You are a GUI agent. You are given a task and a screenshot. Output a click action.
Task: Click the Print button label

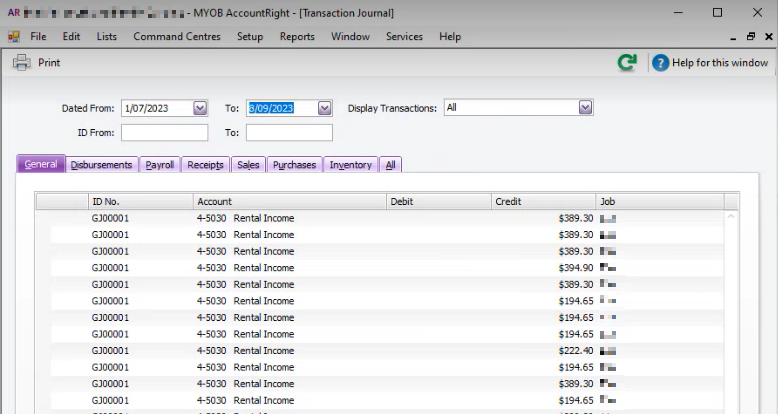(x=49, y=63)
